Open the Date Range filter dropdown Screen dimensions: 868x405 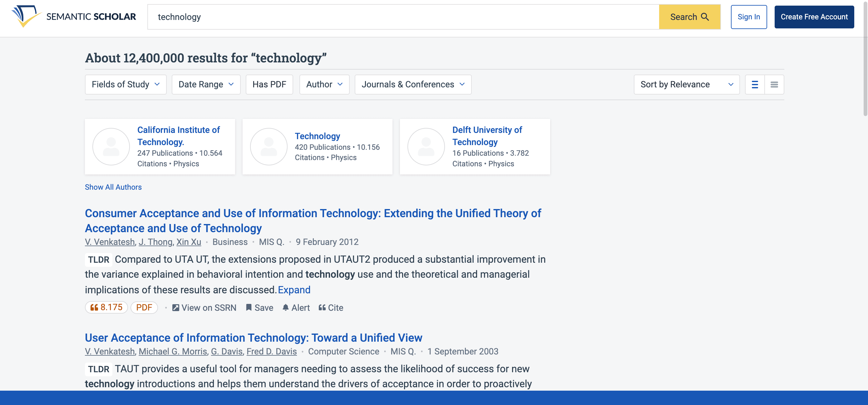tap(206, 85)
